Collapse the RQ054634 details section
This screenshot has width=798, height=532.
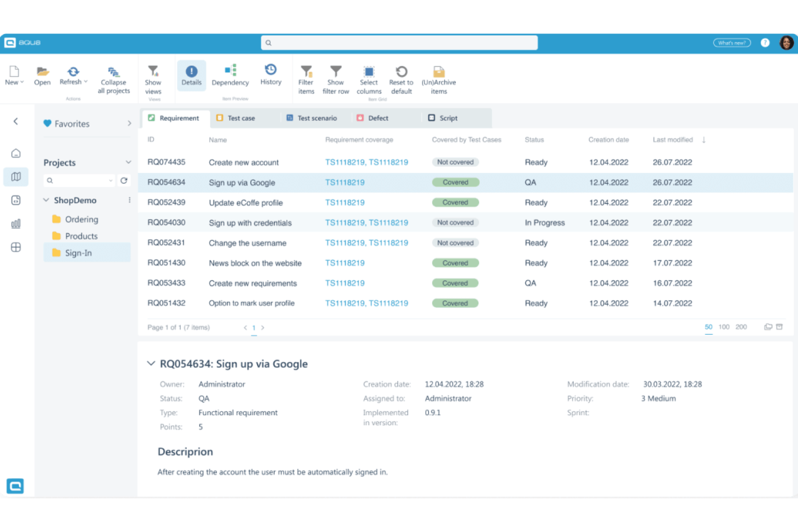pyautogui.click(x=151, y=364)
